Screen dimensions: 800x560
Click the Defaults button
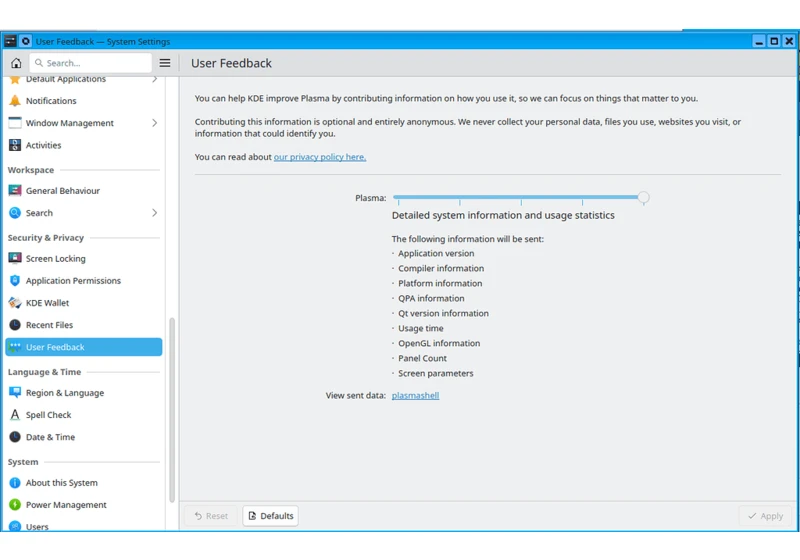click(x=270, y=516)
